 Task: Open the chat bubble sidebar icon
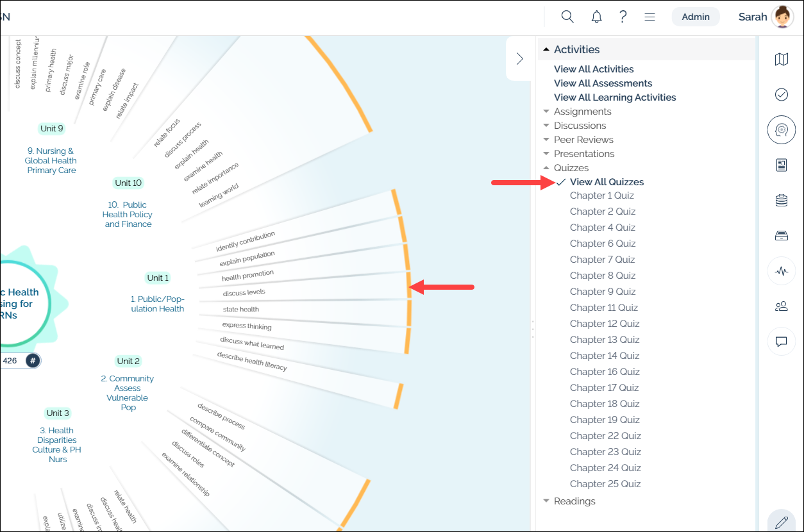click(x=781, y=342)
